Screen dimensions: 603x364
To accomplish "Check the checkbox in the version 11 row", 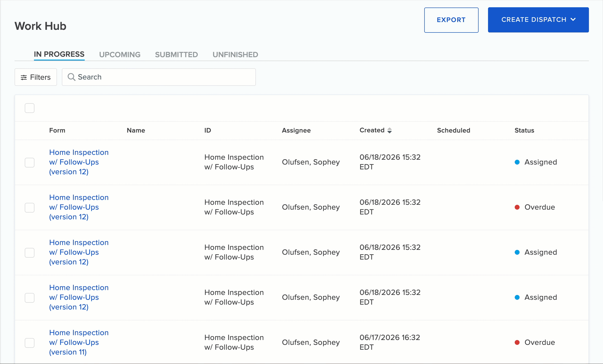I will [30, 343].
